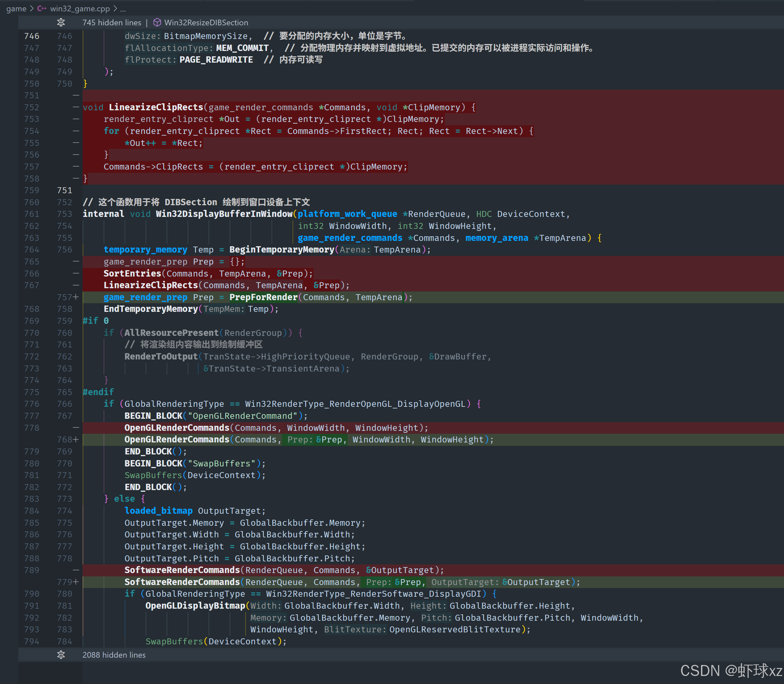The height and width of the screenshot is (684, 784).
Task: Open the game folder breadcrumb
Action: (16, 8)
